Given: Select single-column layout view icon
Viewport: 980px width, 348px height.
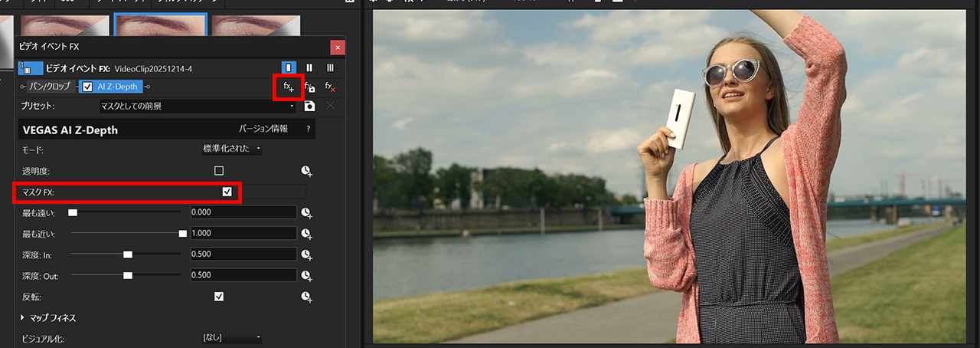Looking at the screenshot, I should pos(289,68).
